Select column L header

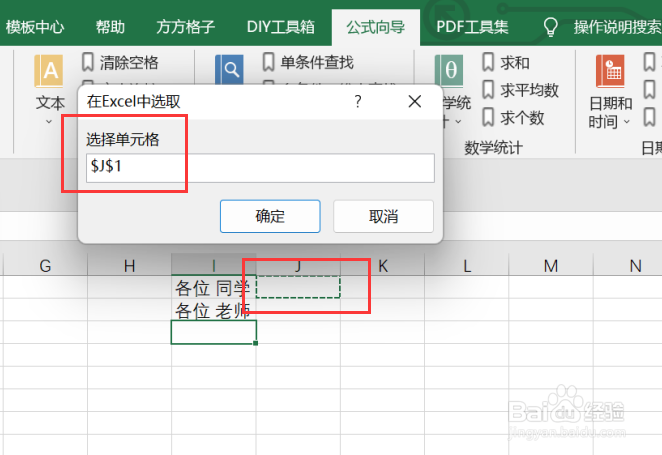coord(467,265)
